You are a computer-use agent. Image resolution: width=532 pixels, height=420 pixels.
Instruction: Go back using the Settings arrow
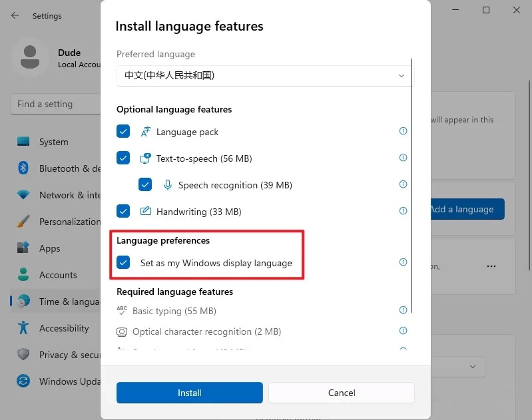tap(15, 15)
